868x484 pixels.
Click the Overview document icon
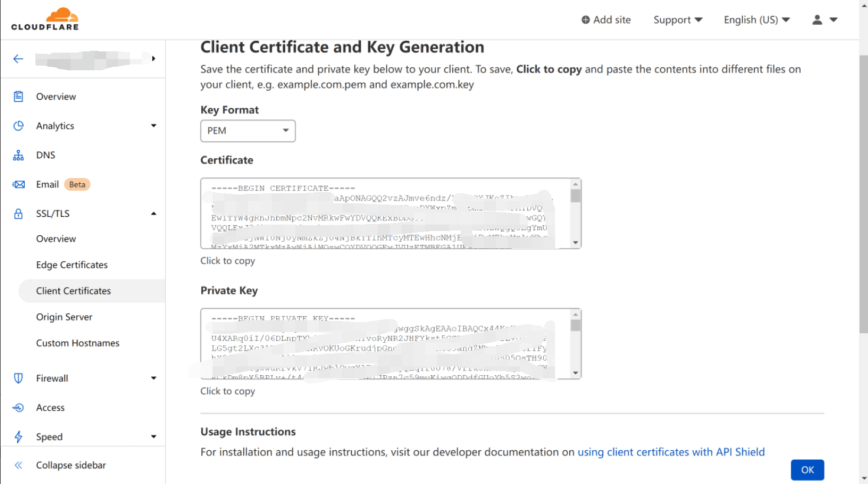pos(18,96)
